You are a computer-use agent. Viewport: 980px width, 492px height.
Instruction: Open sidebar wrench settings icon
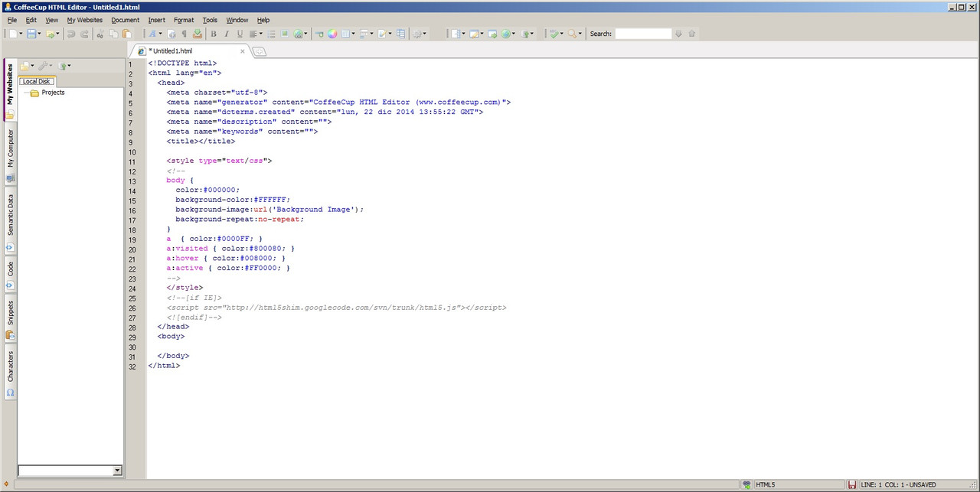44,67
